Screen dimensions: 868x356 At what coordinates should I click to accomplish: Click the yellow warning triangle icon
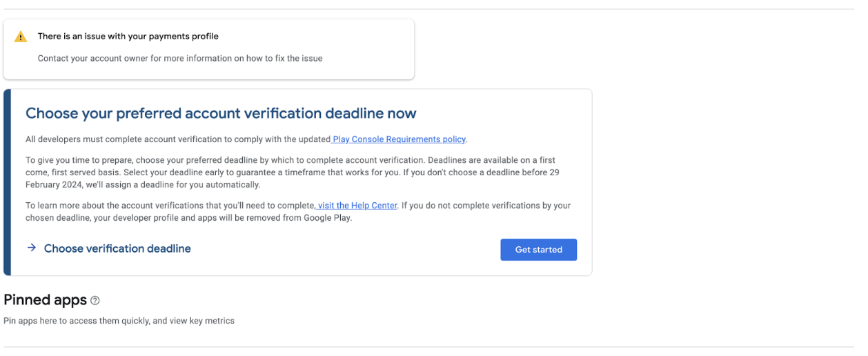click(x=21, y=37)
